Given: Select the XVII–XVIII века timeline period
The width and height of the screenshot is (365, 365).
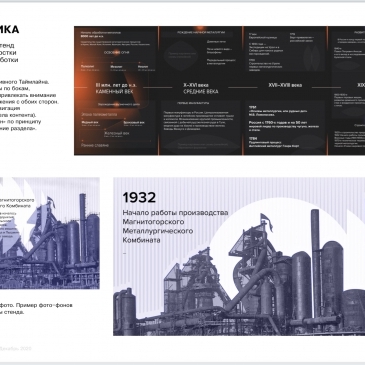Looking at the screenshot, I should (285, 85).
